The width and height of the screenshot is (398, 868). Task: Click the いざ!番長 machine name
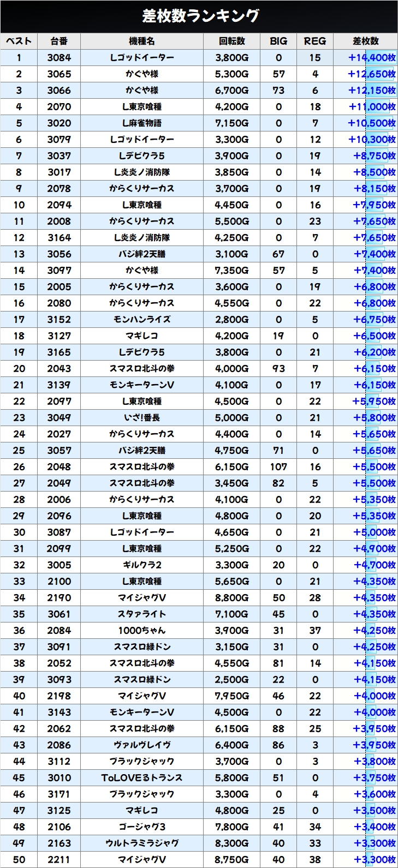(x=142, y=417)
